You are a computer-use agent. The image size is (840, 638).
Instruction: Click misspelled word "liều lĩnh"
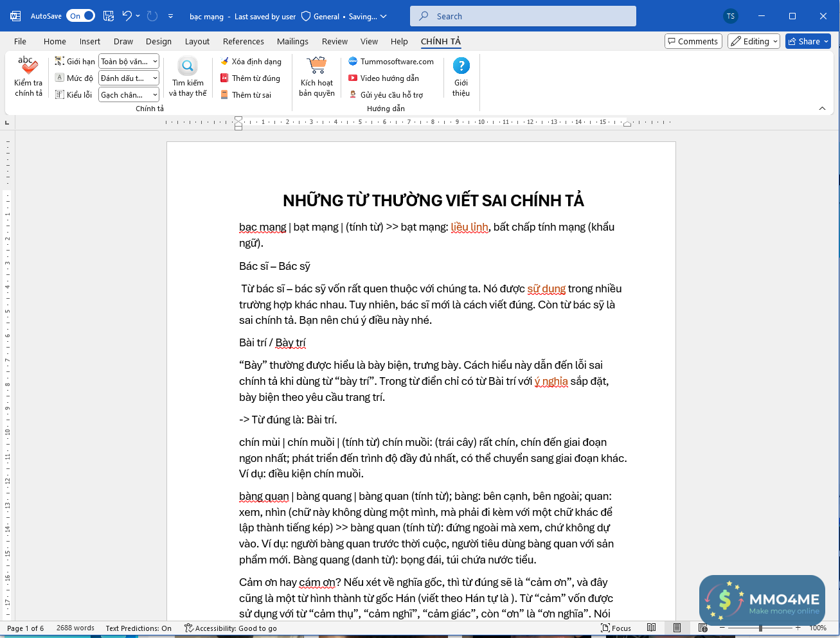point(469,227)
